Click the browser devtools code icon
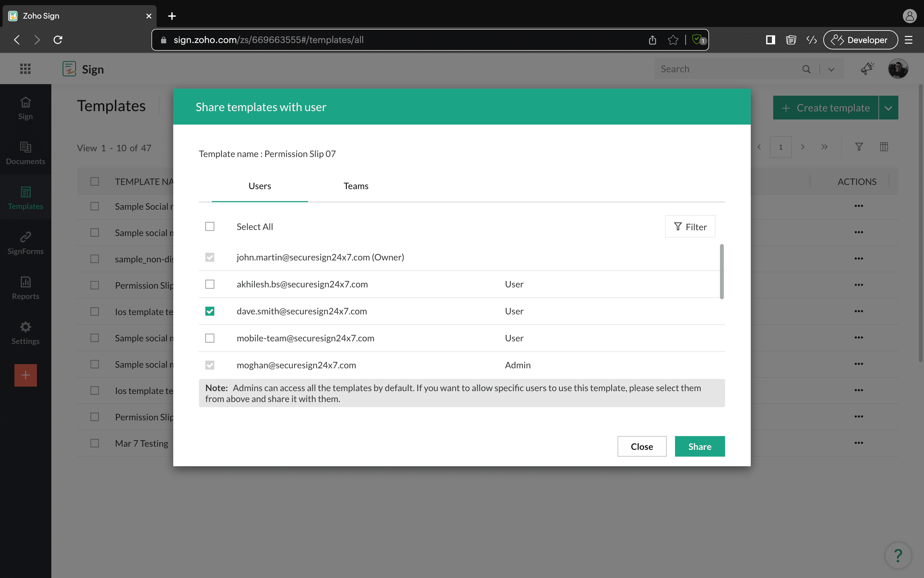This screenshot has height=578, width=924. click(x=811, y=40)
